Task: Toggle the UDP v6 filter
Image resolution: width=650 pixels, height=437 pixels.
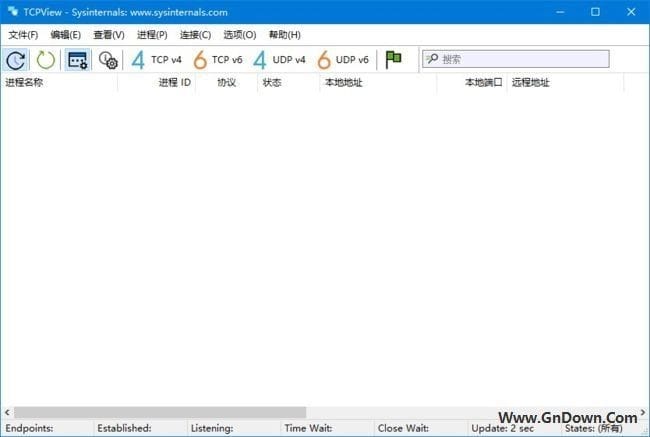Action: click(x=343, y=60)
